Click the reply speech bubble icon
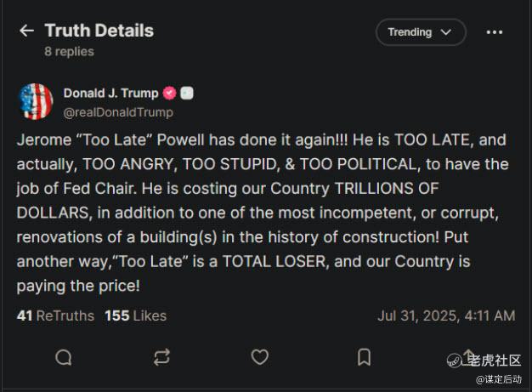 point(64,357)
